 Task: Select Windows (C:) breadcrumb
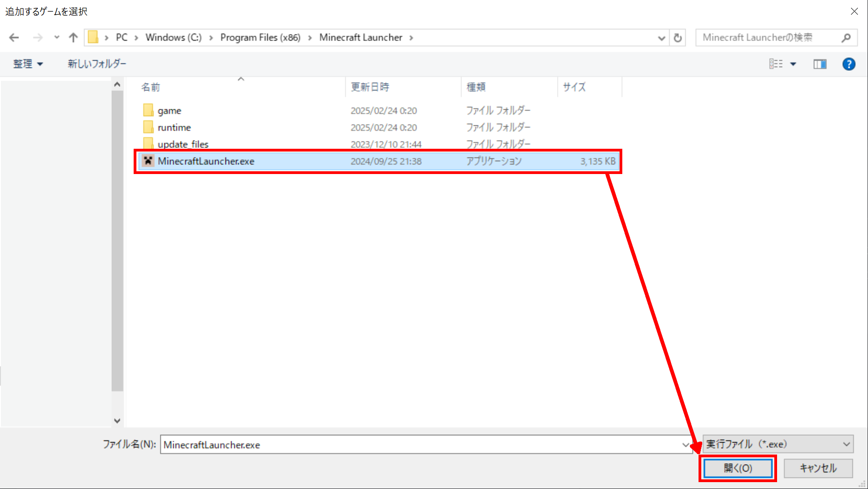pos(174,38)
